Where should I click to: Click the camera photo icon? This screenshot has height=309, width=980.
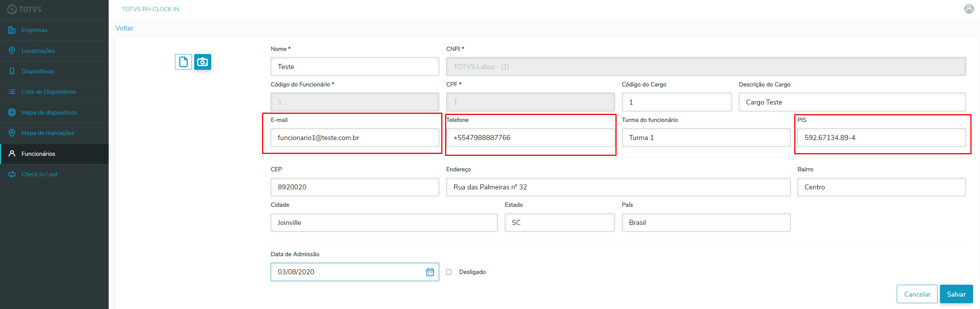[x=203, y=62]
